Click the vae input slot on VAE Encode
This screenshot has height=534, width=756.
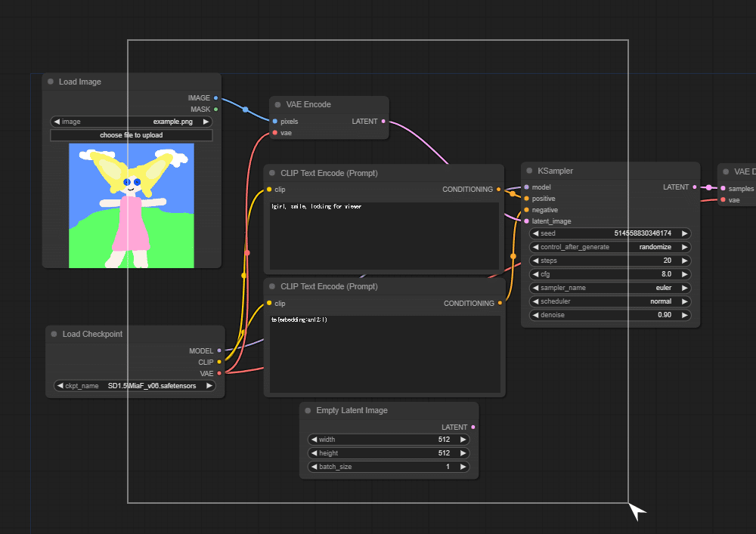click(275, 133)
